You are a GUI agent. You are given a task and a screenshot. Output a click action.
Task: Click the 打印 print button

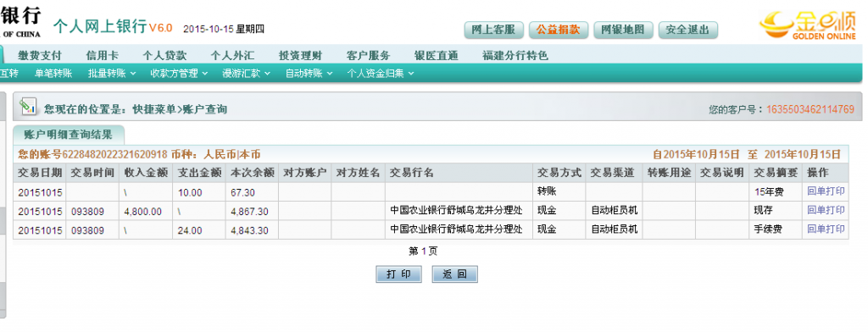(x=398, y=274)
